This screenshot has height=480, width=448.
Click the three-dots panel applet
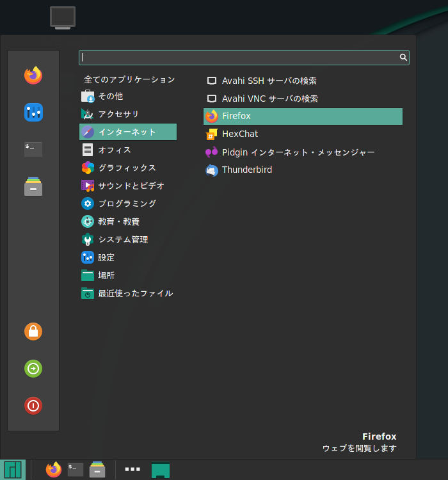pos(132,469)
